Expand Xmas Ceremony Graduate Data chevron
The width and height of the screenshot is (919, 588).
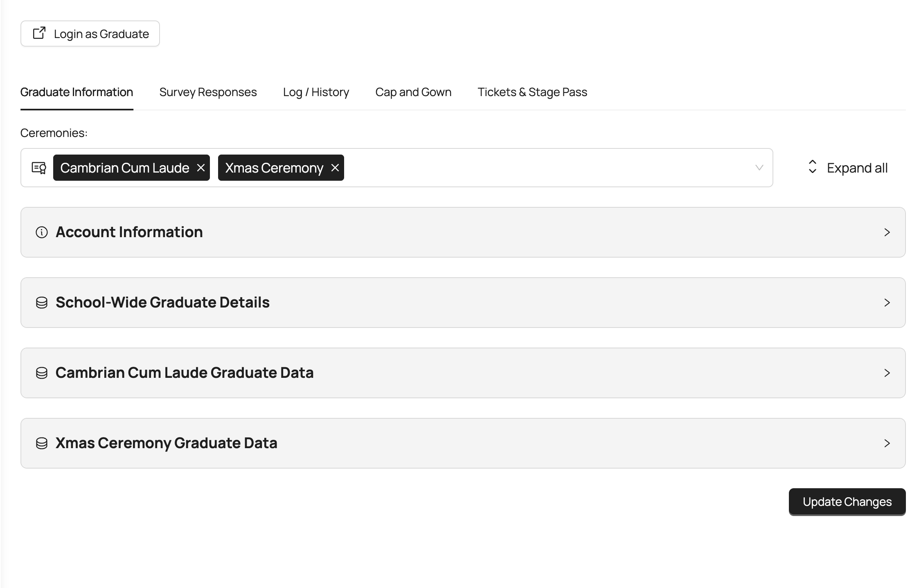click(x=887, y=443)
